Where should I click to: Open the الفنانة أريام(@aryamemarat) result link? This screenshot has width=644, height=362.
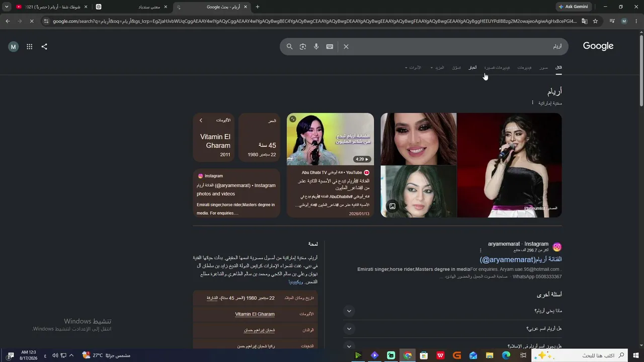[x=521, y=259]
